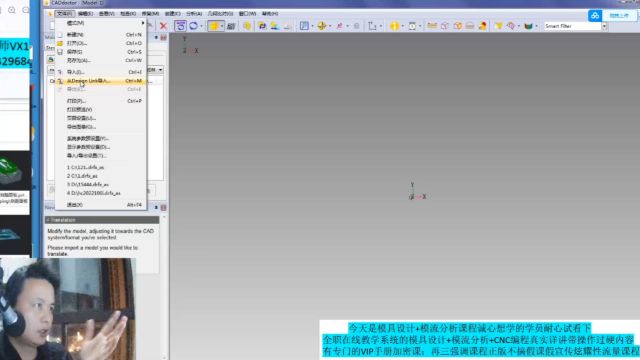Click the red X delete icon in toolbar
This screenshot has height=360, width=640.
click(163, 26)
